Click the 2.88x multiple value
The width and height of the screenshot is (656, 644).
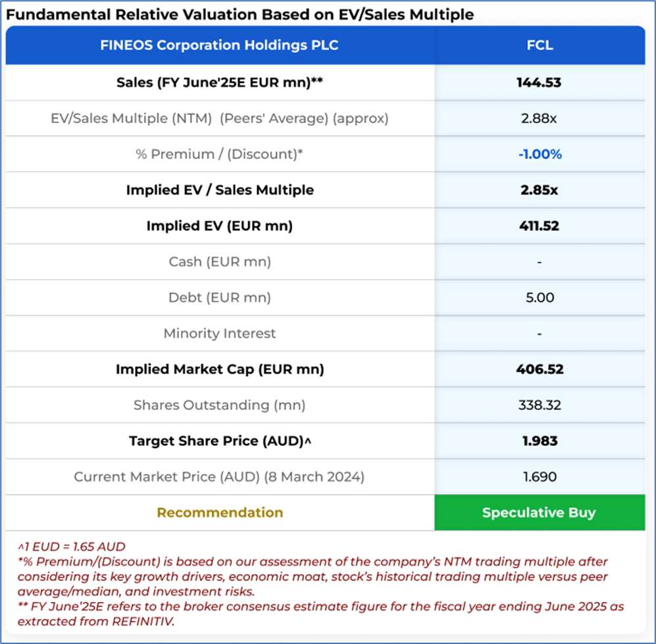click(x=539, y=118)
